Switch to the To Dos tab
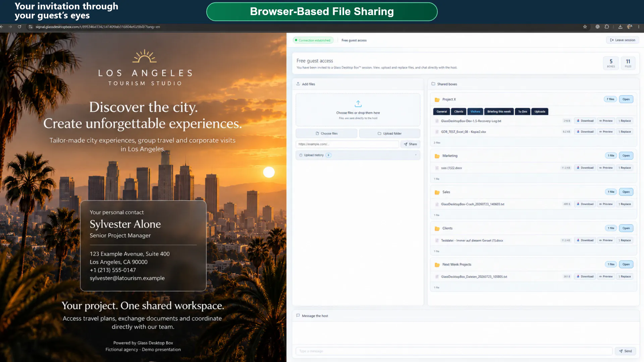644x362 pixels. (522, 112)
